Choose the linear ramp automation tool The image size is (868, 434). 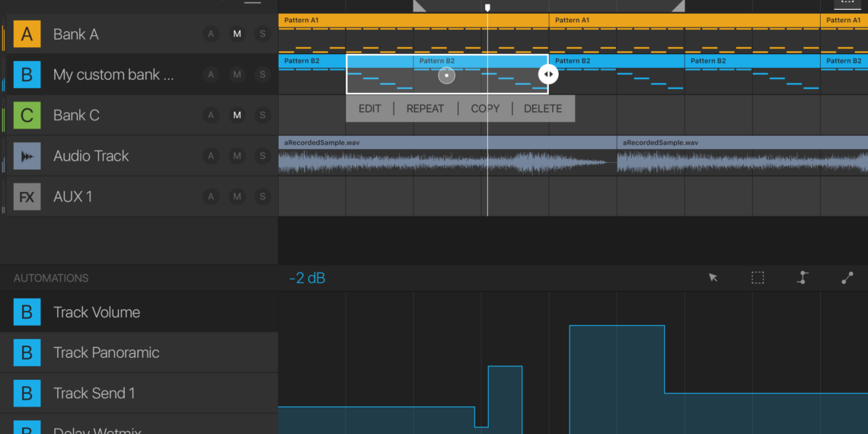[x=847, y=278]
